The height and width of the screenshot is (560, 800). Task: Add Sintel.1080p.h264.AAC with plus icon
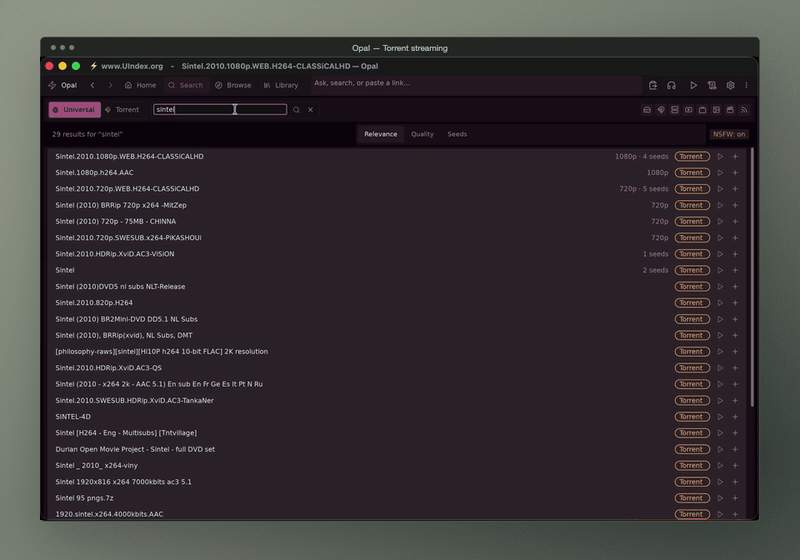[735, 173]
